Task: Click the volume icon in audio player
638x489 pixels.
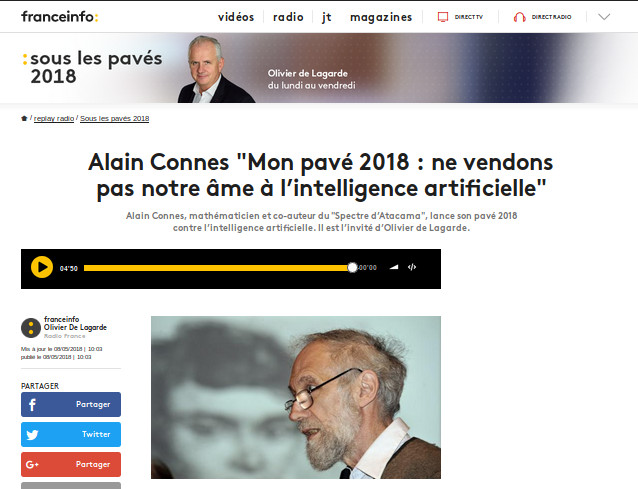Action: tap(394, 267)
